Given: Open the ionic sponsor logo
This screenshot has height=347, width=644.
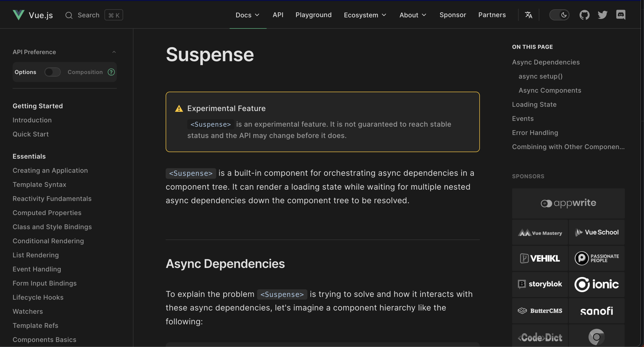Looking at the screenshot, I should (x=596, y=284).
